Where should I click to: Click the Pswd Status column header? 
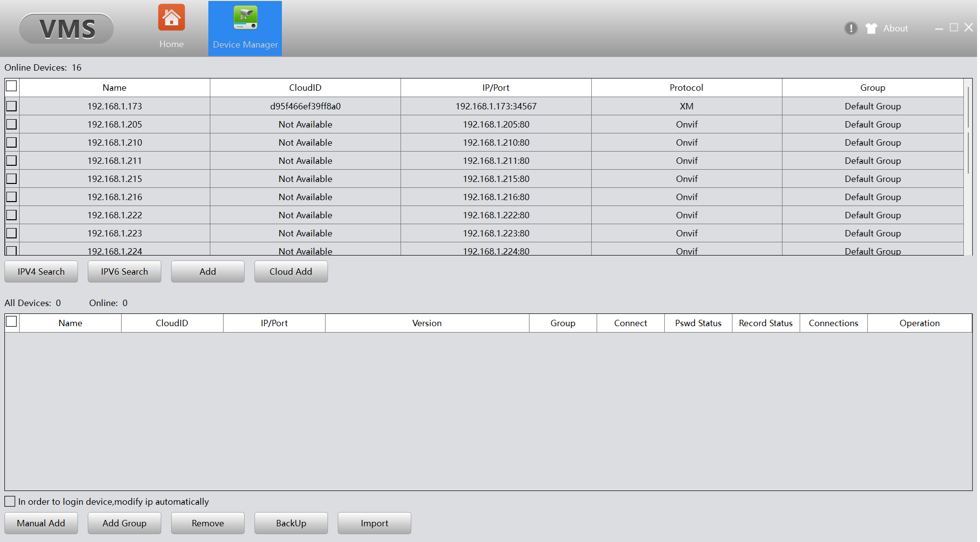[699, 323]
